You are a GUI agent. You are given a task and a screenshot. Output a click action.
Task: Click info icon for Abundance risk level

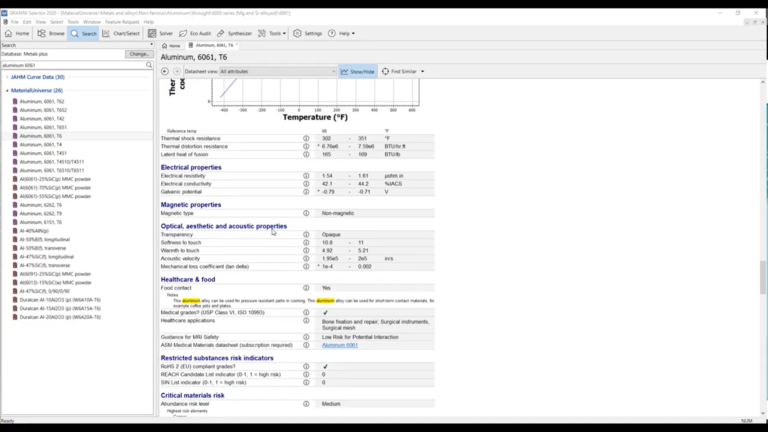coord(306,404)
